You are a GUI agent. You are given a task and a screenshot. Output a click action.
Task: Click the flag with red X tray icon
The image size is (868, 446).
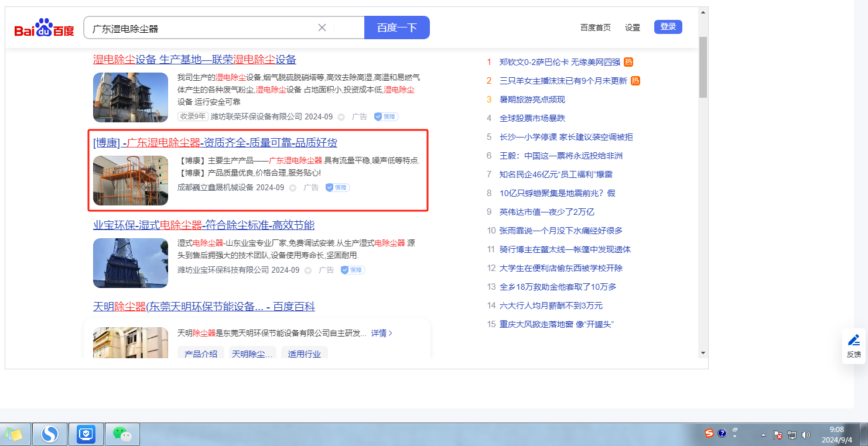click(778, 435)
